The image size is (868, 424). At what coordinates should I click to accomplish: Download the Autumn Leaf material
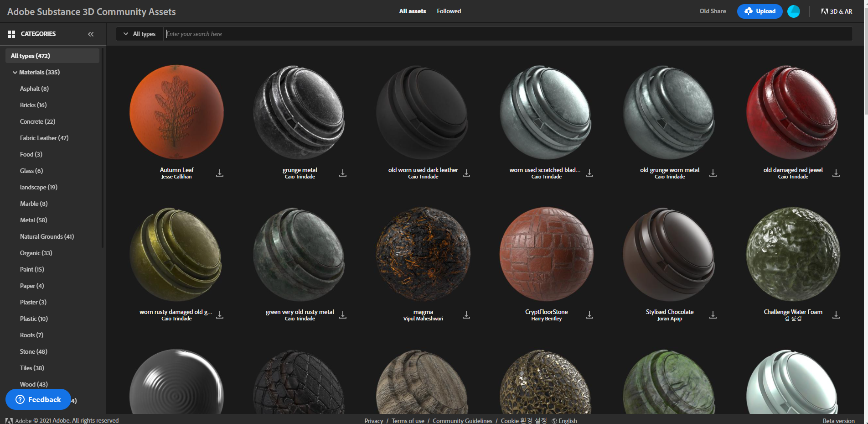(x=220, y=173)
